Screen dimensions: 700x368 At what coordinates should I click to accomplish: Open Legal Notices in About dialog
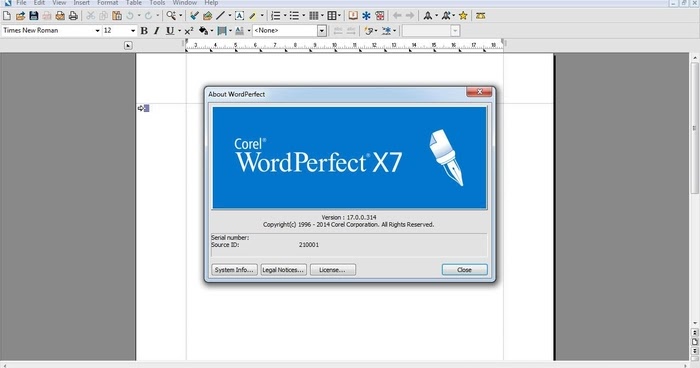pyautogui.click(x=283, y=270)
